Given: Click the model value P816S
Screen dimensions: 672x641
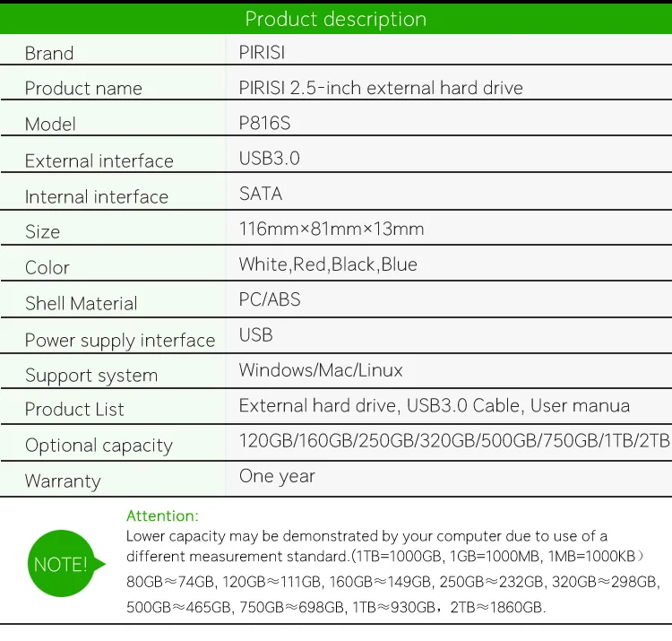Looking at the screenshot, I should pyautogui.click(x=264, y=123).
